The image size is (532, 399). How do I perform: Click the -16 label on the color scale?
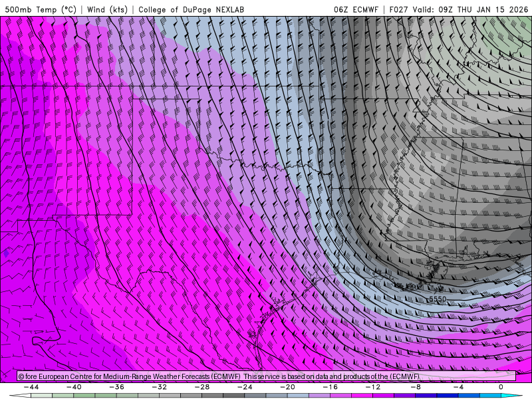pyautogui.click(x=330, y=386)
